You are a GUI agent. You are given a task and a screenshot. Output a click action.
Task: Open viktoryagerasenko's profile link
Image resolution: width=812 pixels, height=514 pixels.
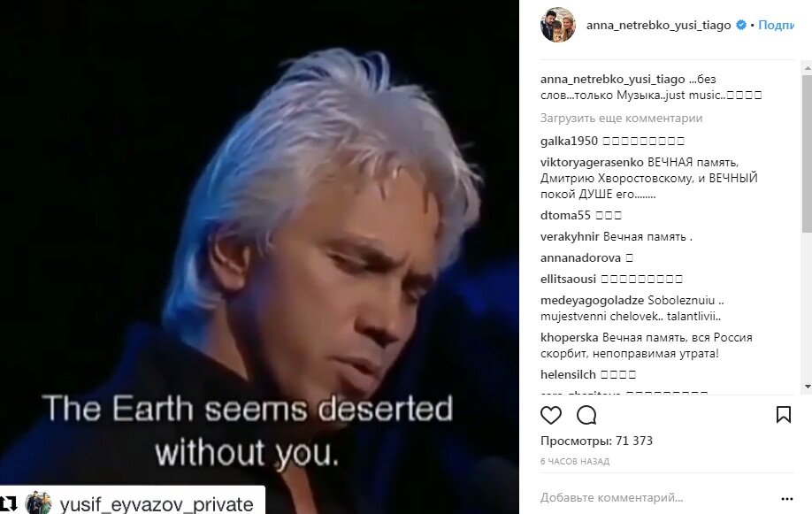click(592, 162)
